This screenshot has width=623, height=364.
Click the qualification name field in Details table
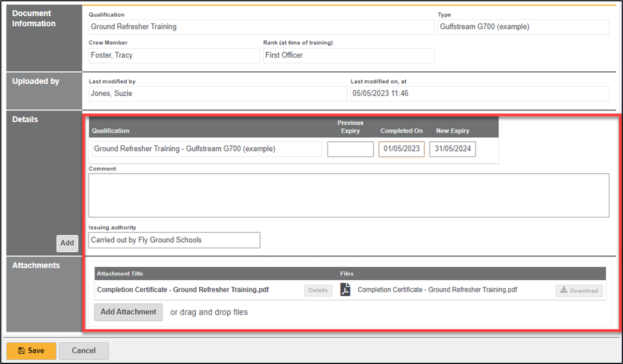click(x=207, y=149)
